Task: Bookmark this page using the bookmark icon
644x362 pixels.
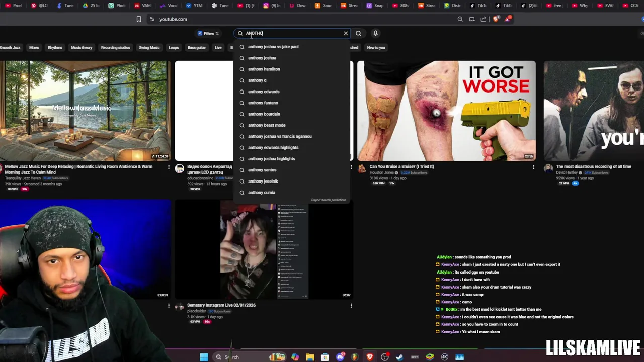Action: click(x=139, y=19)
